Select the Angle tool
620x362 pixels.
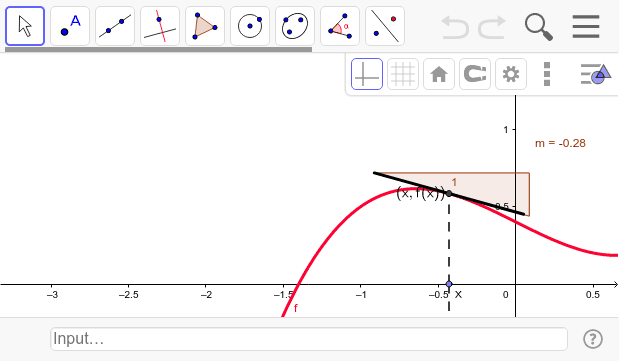pos(340,26)
